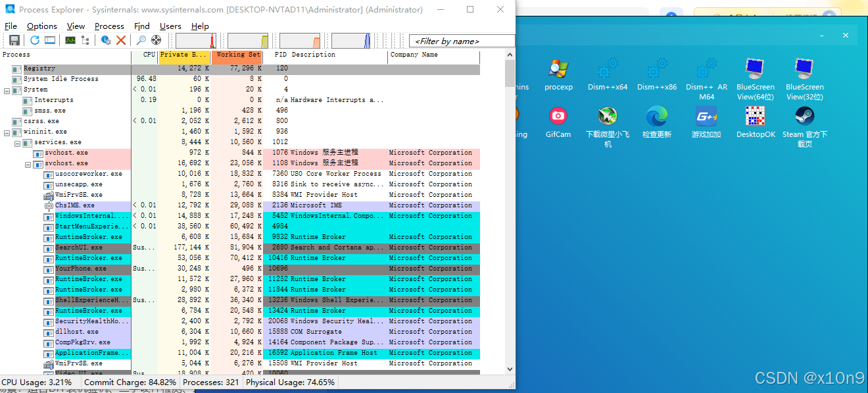Select the csrss.exe process row

pos(240,121)
